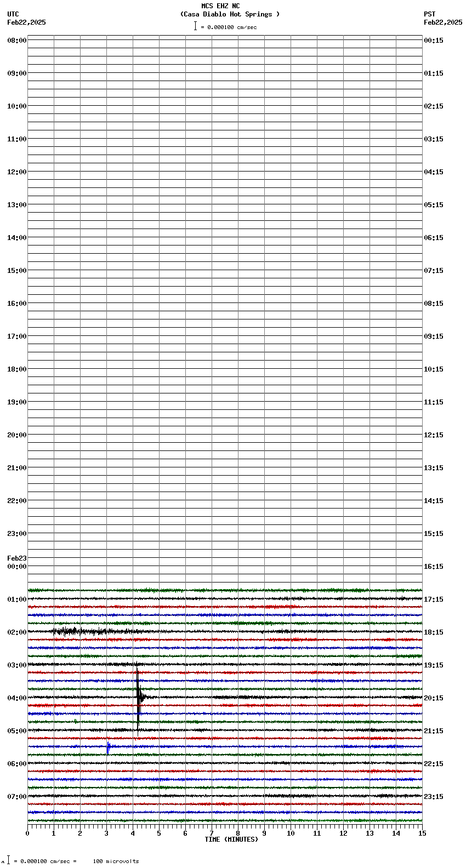Click the UTC time label '07:00'
466x868 pixels.
(x=17, y=797)
